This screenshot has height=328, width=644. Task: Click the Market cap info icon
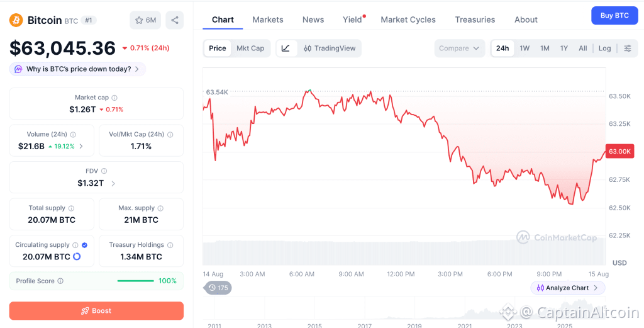coord(114,98)
